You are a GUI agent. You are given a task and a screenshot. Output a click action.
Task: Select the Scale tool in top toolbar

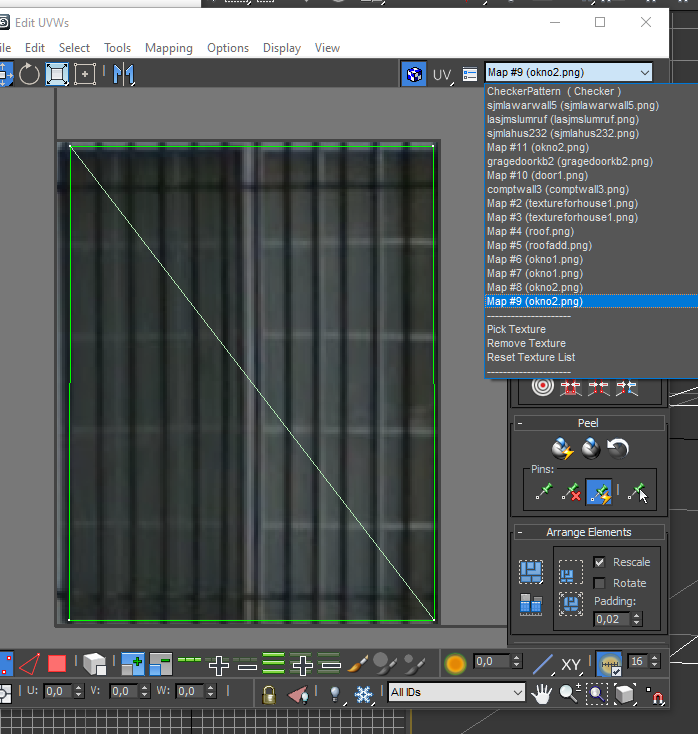pos(57,74)
